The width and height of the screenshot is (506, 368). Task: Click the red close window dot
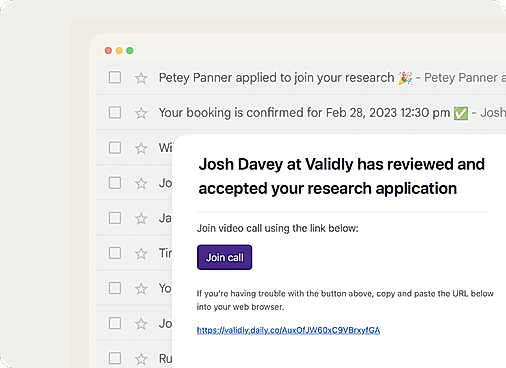[x=108, y=50]
